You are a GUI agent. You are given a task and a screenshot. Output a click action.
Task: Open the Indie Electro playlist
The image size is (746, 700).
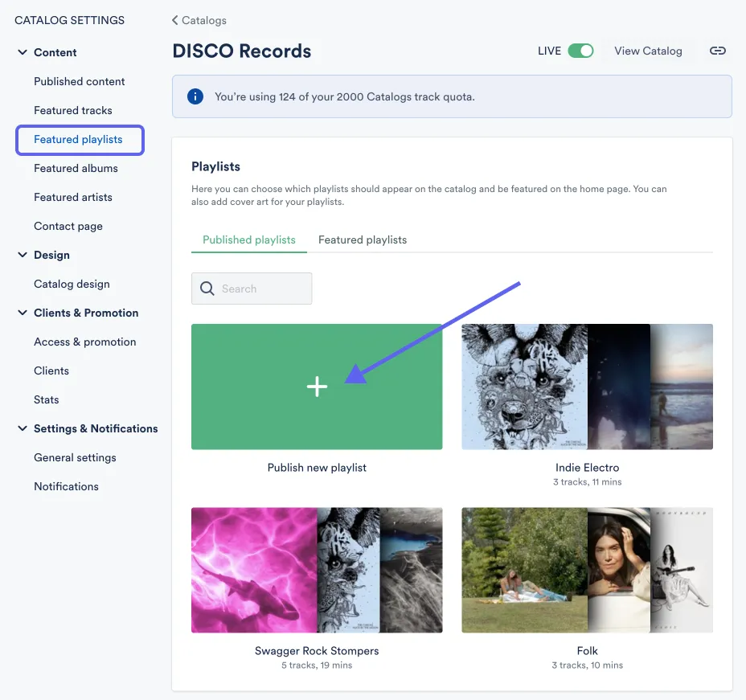click(587, 387)
